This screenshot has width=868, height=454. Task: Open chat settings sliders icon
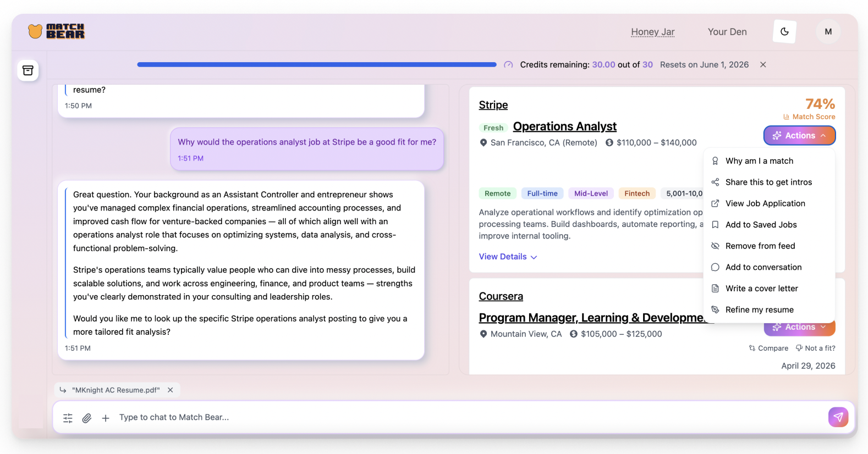click(68, 418)
